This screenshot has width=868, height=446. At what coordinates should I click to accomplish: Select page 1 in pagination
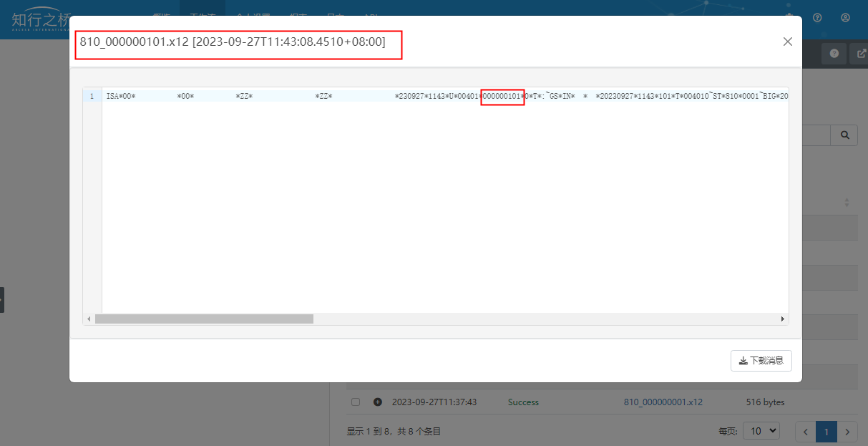click(x=826, y=432)
